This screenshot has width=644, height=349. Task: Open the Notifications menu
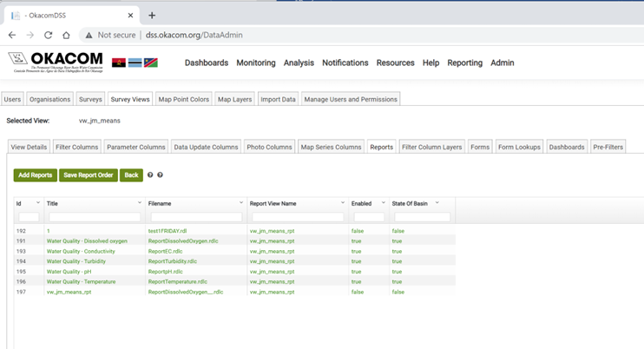[345, 63]
